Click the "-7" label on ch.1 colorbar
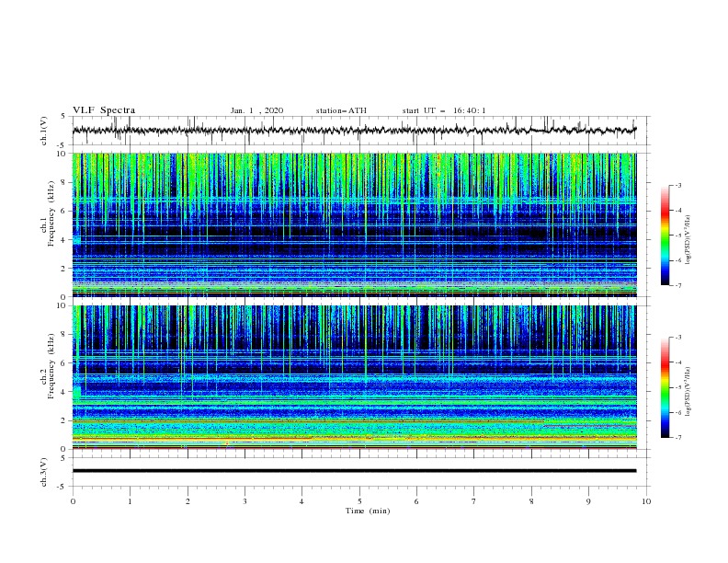Viewport: 728px width, 563px height. (678, 285)
